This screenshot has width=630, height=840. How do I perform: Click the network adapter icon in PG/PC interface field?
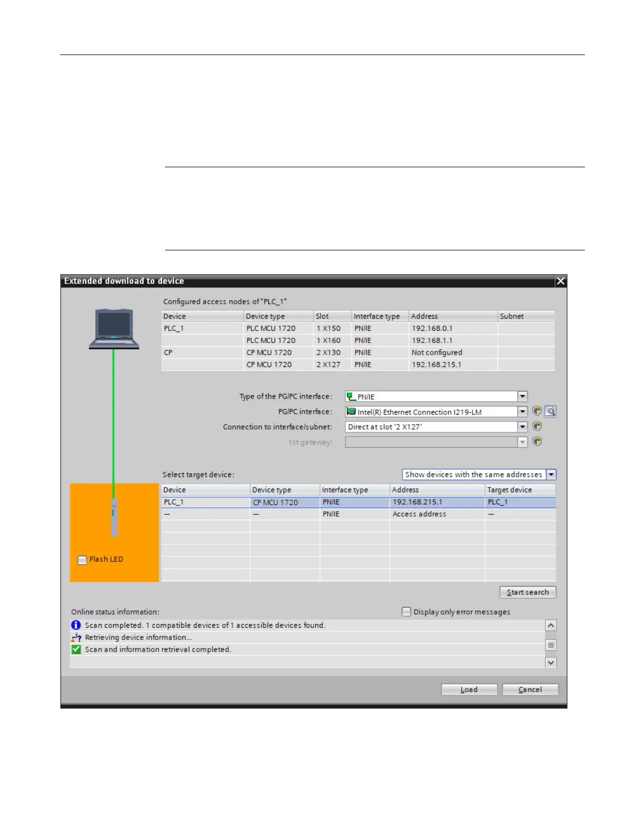(x=351, y=412)
